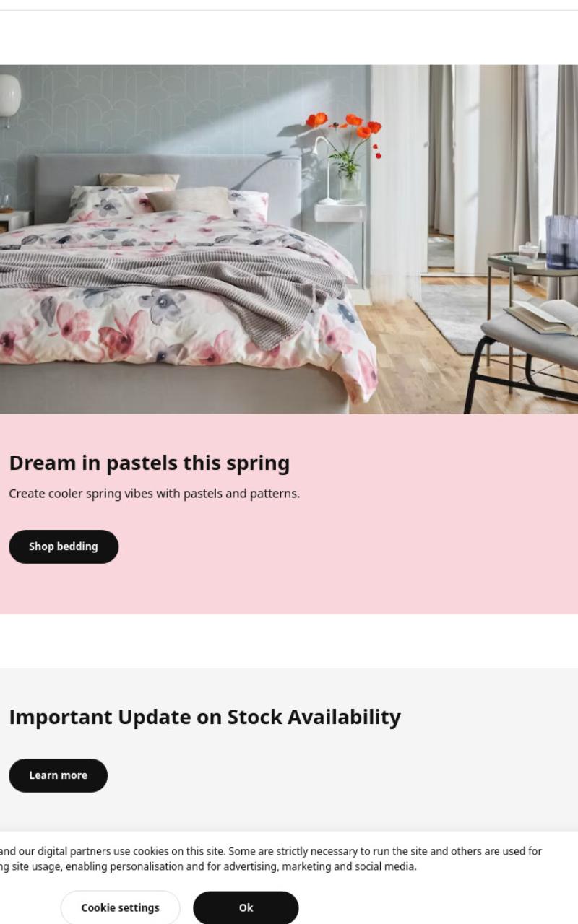Click the cooler spring vibes description text

[x=154, y=494]
